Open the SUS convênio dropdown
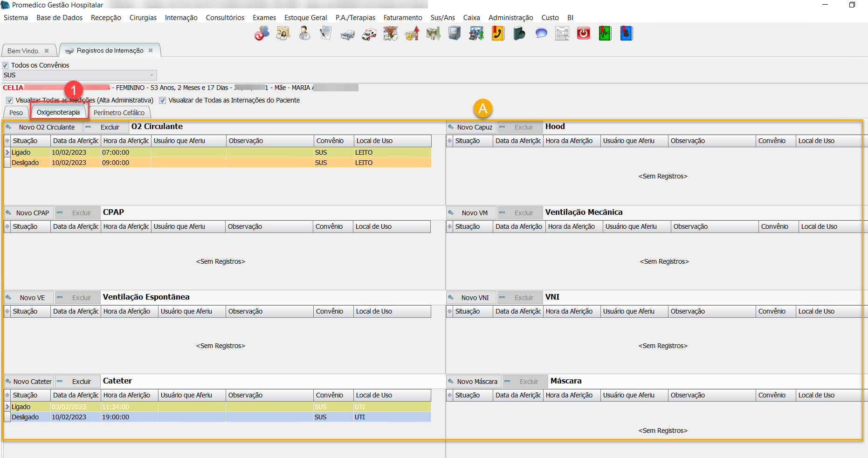868x458 pixels. click(152, 75)
